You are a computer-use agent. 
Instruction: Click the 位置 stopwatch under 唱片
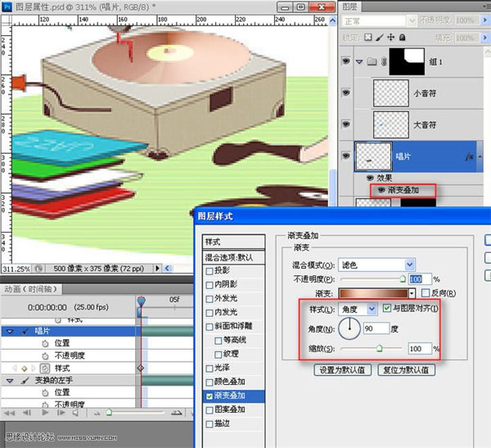(x=46, y=343)
